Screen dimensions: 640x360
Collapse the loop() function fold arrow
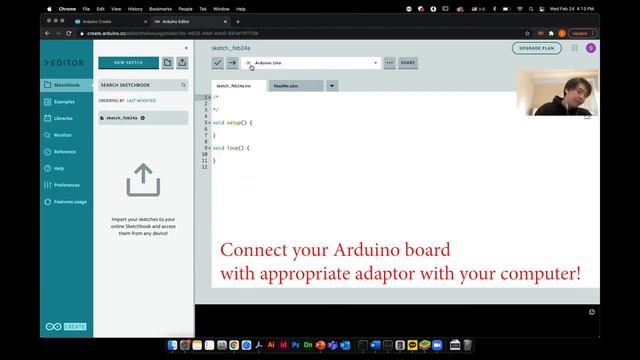(x=210, y=148)
